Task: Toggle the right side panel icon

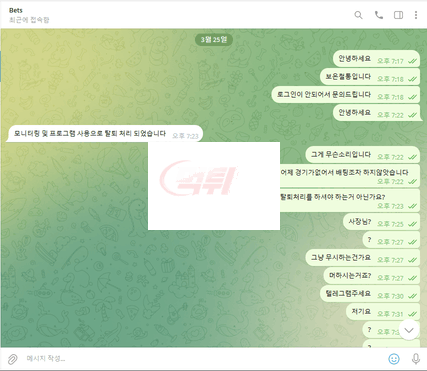Action: [x=398, y=15]
